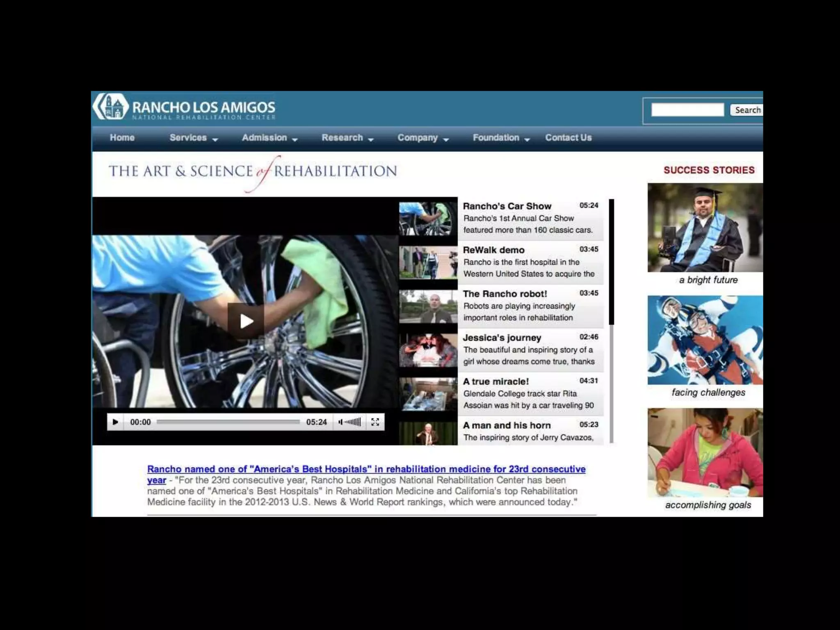Select the ReWalk demo video thumbnail
The height and width of the screenshot is (630, 840).
pos(428,263)
